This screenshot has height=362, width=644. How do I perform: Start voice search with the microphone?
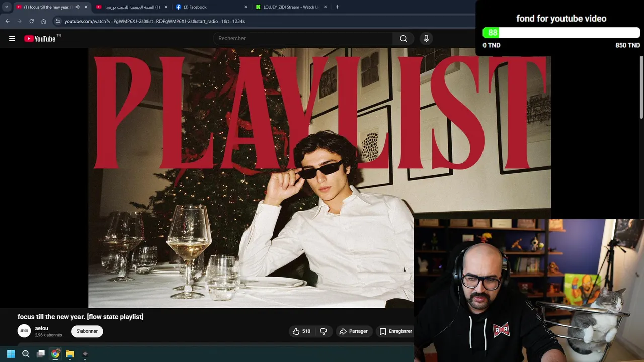coord(426,39)
